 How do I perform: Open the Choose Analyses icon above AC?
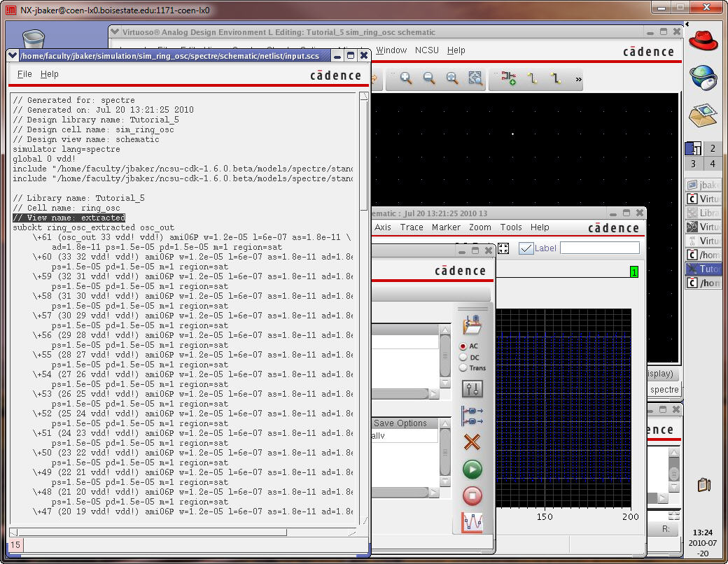472,325
